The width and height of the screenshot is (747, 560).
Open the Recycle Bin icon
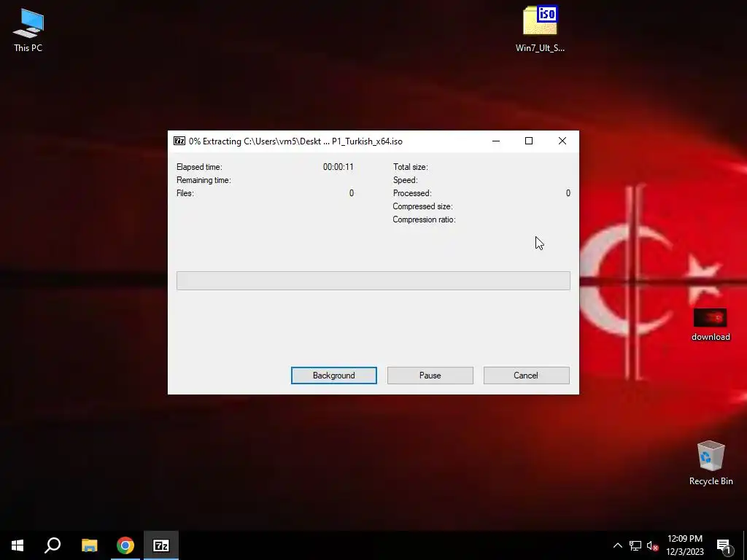[711, 463]
